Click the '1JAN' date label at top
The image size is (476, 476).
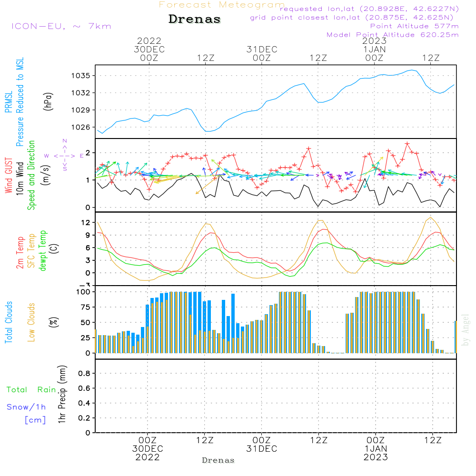(374, 50)
